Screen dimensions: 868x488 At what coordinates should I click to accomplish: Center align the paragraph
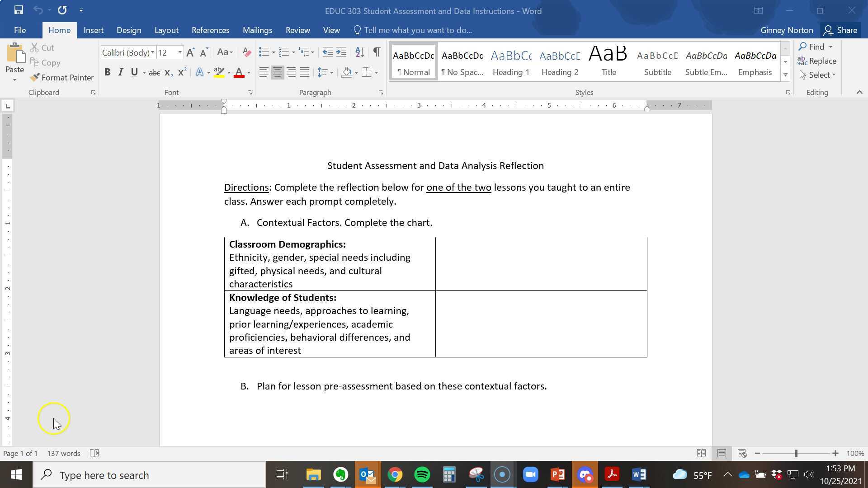[x=277, y=72]
